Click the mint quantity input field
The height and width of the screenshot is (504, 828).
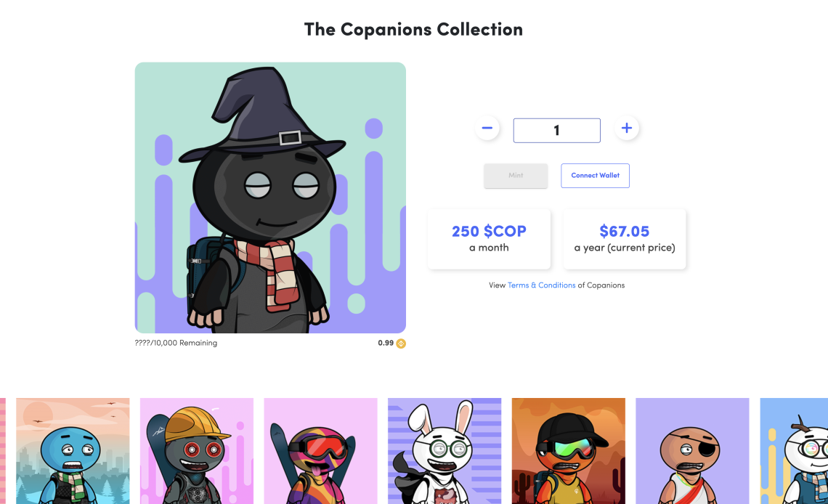tap(556, 130)
